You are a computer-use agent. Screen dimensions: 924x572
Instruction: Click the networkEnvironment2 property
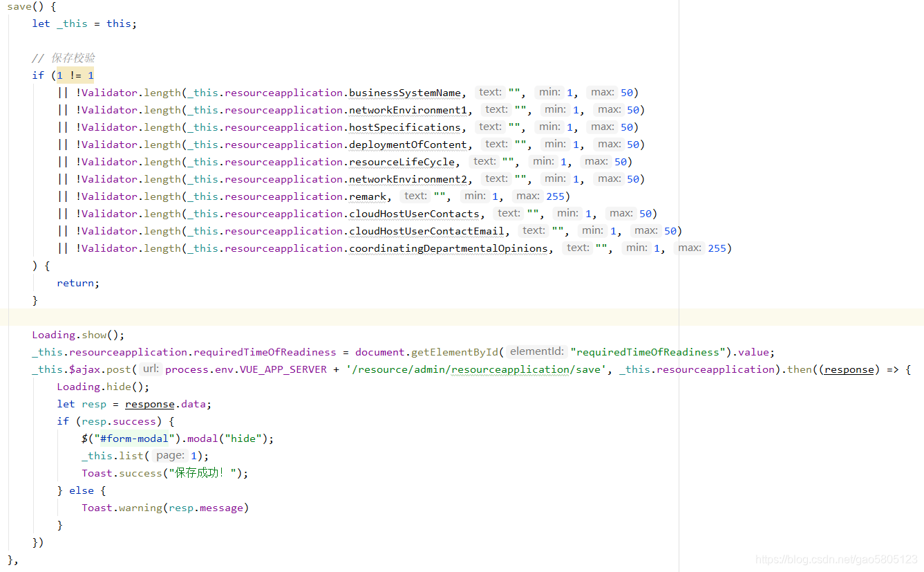[408, 179]
